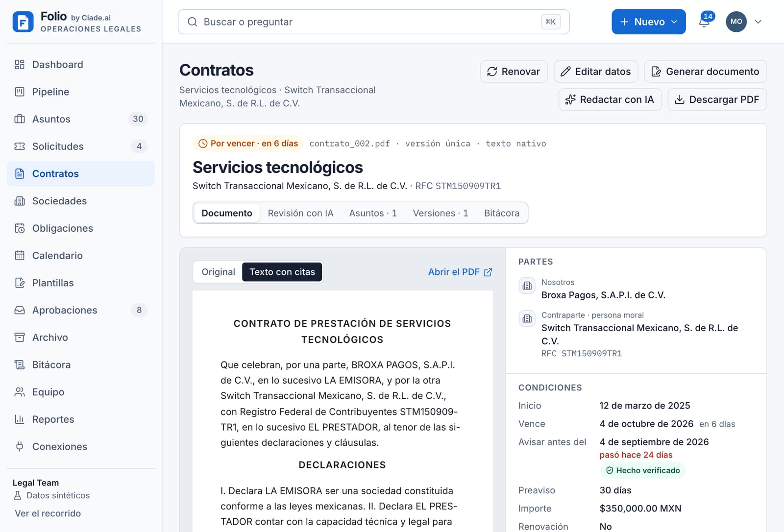Click Generar documento button
Viewport: 784px width, 532px height.
[705, 72]
